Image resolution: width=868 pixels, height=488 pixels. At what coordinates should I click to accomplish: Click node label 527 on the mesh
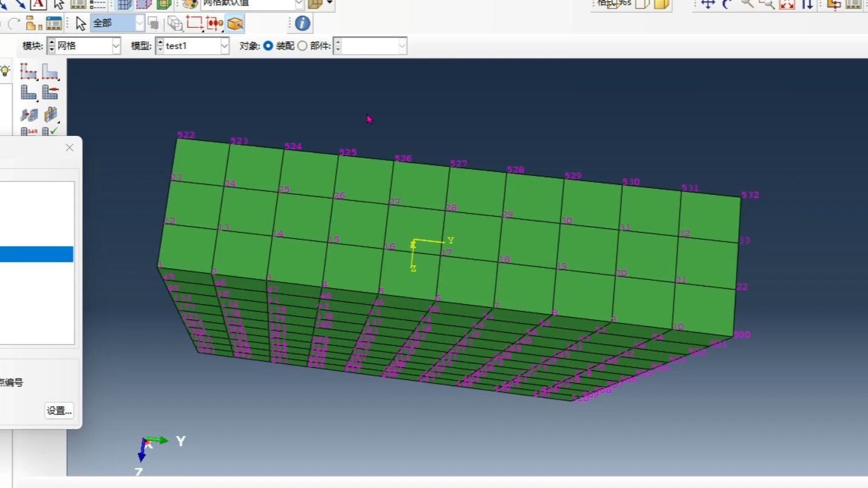click(x=459, y=164)
